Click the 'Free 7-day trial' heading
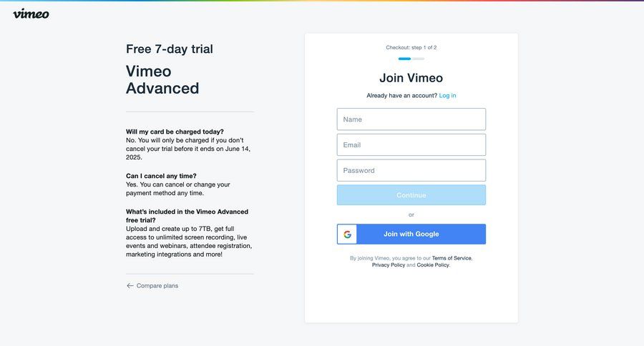Image resolution: width=644 pixels, height=346 pixels. pos(170,49)
